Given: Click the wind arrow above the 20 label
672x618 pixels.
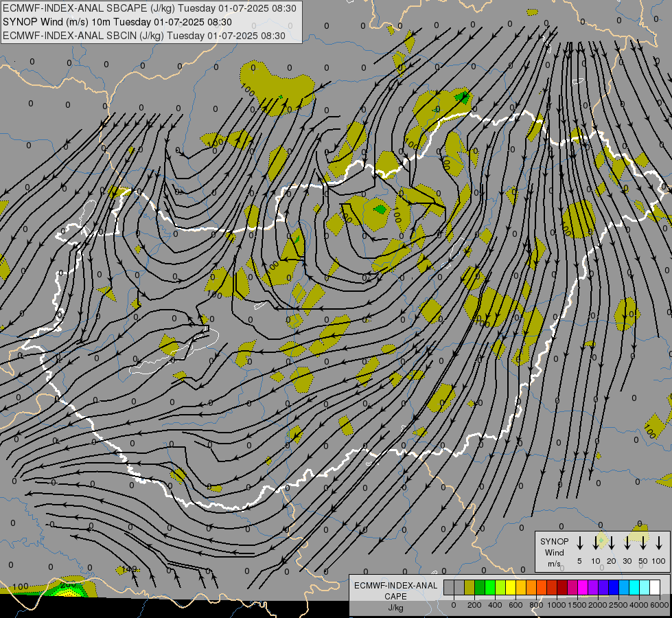Looking at the screenshot, I should click(x=612, y=542).
